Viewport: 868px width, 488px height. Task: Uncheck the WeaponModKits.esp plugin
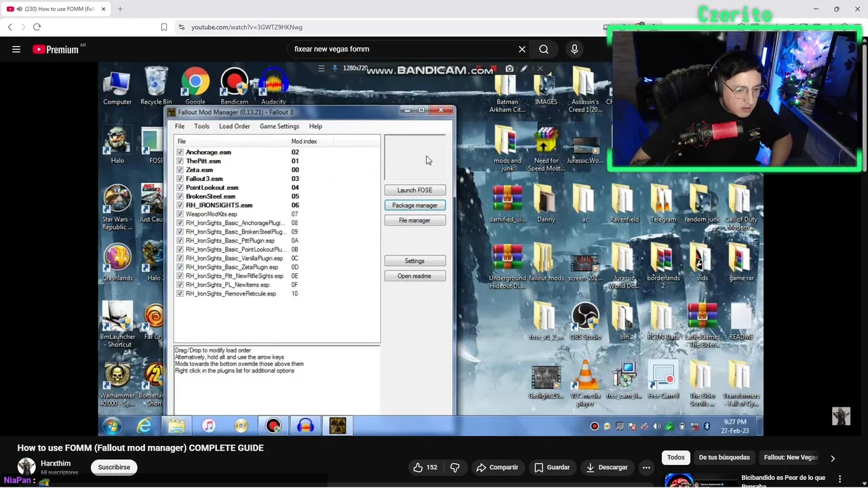[x=180, y=214]
